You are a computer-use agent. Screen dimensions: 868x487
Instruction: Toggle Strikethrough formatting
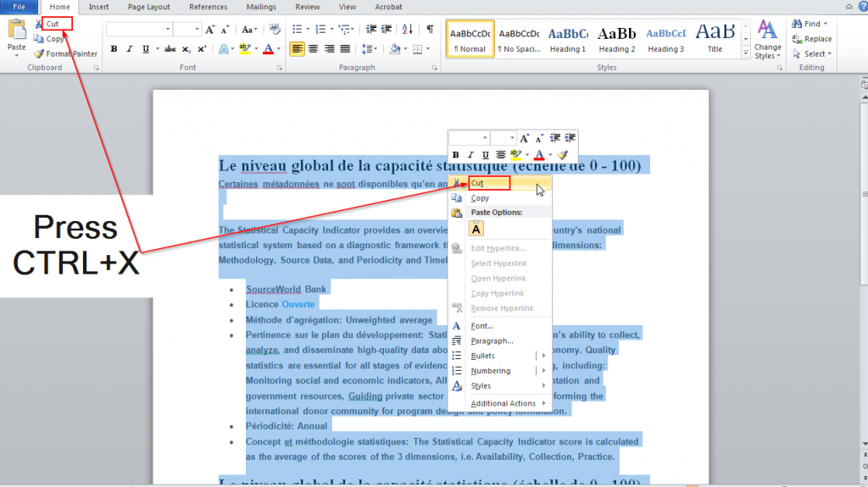[x=170, y=49]
